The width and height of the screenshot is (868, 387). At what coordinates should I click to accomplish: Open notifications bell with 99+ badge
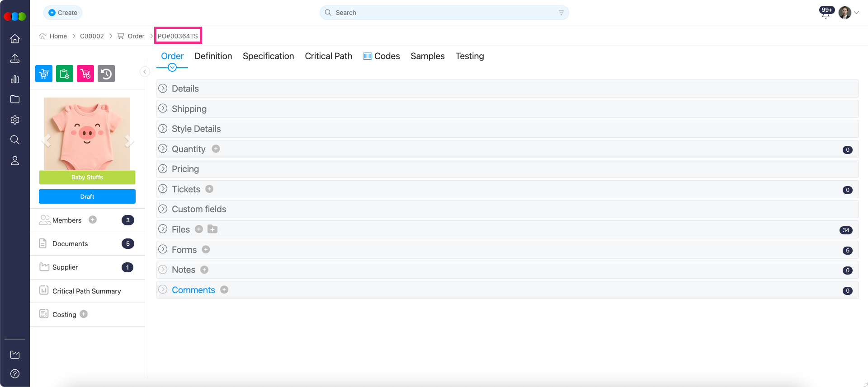click(826, 14)
